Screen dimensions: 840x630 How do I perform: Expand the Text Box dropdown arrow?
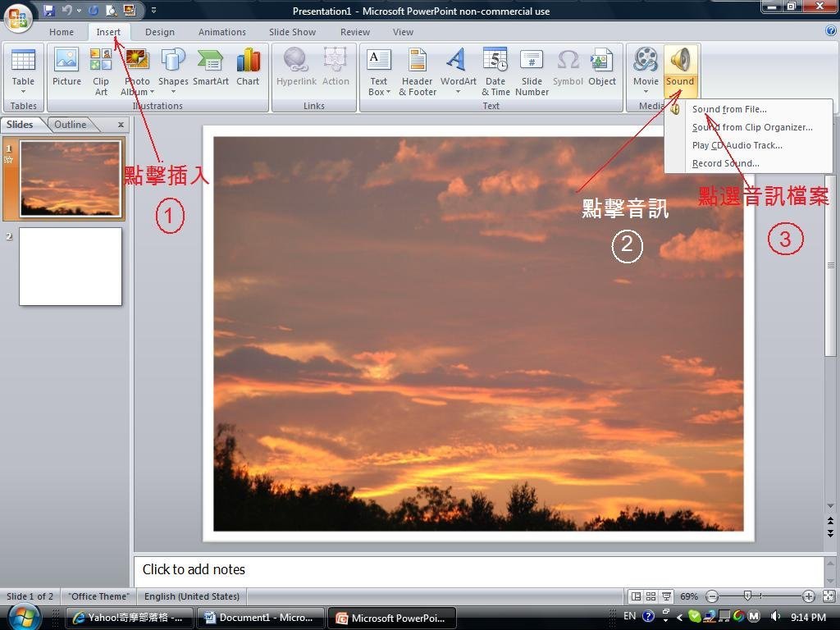(x=388, y=92)
